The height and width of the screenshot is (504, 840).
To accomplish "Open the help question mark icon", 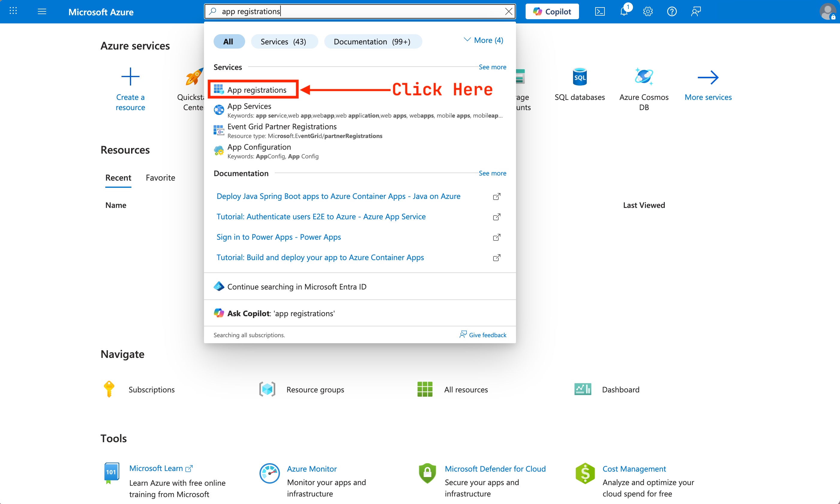I will [x=672, y=11].
